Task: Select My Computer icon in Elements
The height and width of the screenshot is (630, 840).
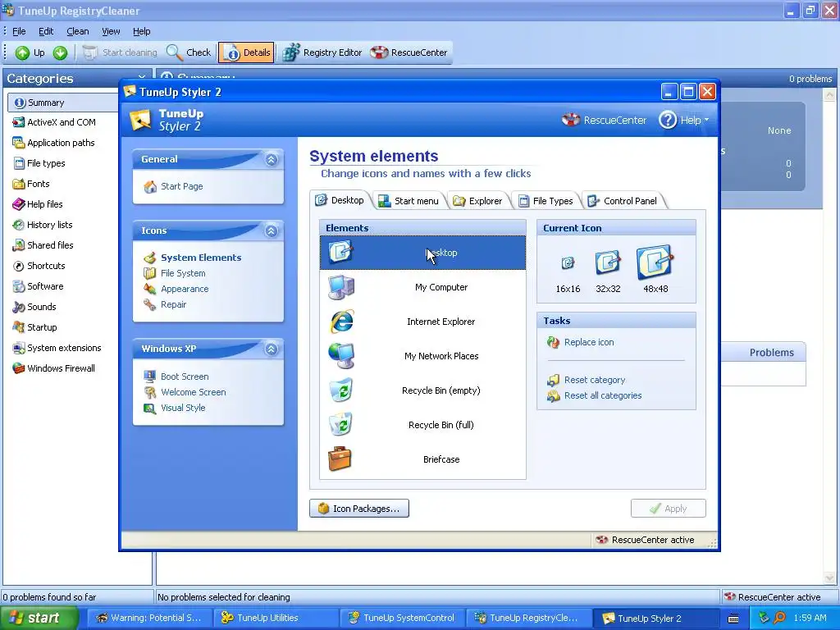Action: point(341,287)
